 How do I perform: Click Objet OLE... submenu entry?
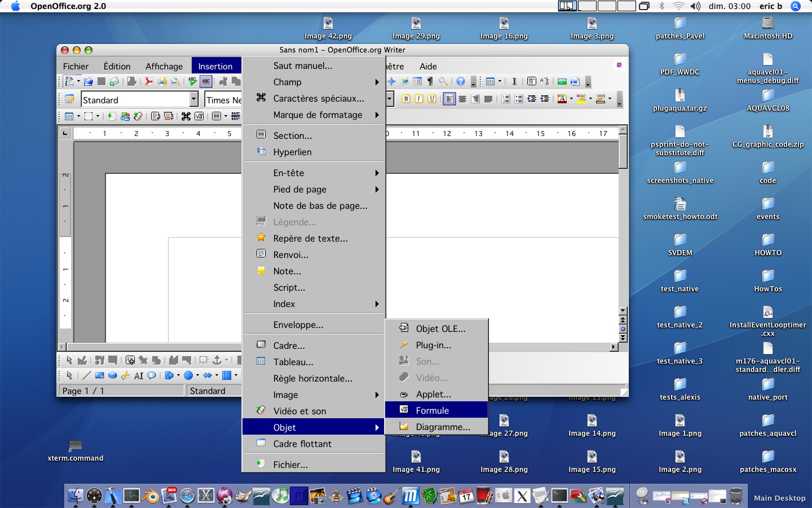click(436, 329)
